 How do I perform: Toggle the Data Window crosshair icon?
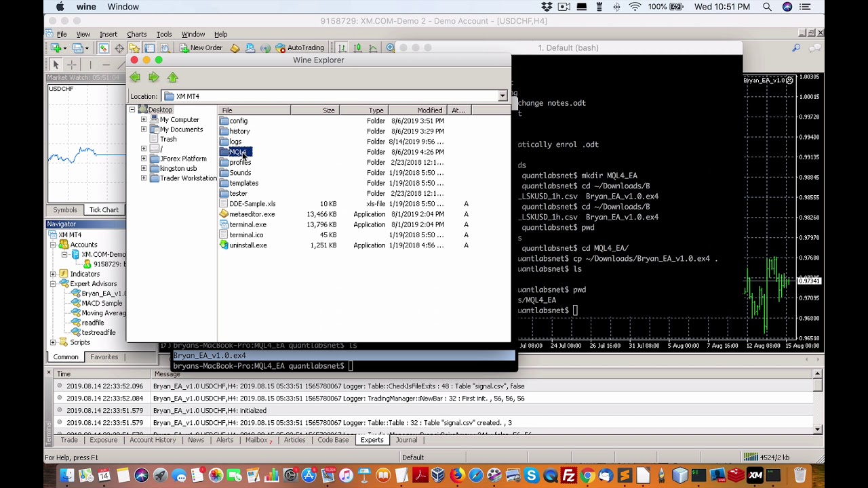pos(119,48)
